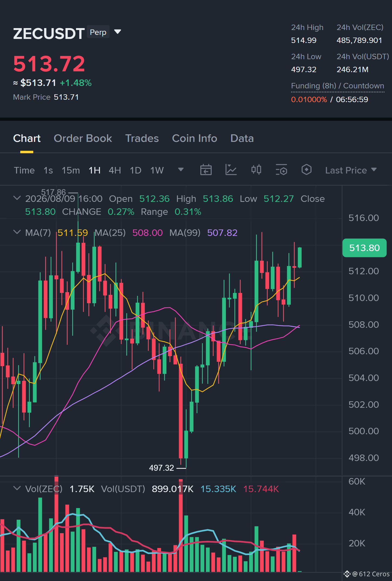Click the 15.335K volume MA value
The width and height of the screenshot is (392, 581).
[x=218, y=489]
